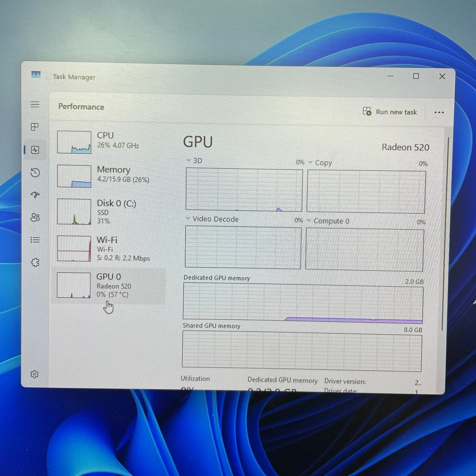Click the 4.2/15.9 GB (26%) text
476x476 pixels.
(123, 180)
